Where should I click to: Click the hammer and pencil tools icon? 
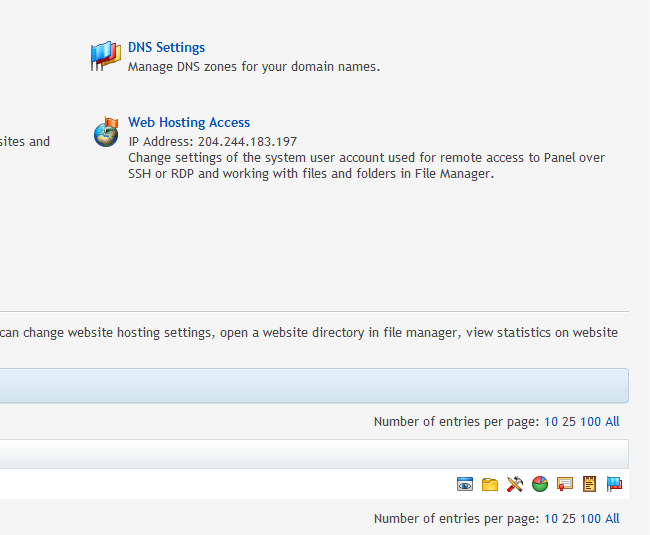pos(515,484)
